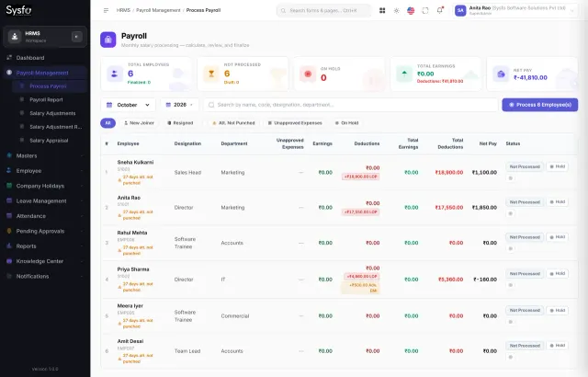This screenshot has height=377, width=588.
Task: Click the Total Employees card icon
Action: (x=115, y=74)
